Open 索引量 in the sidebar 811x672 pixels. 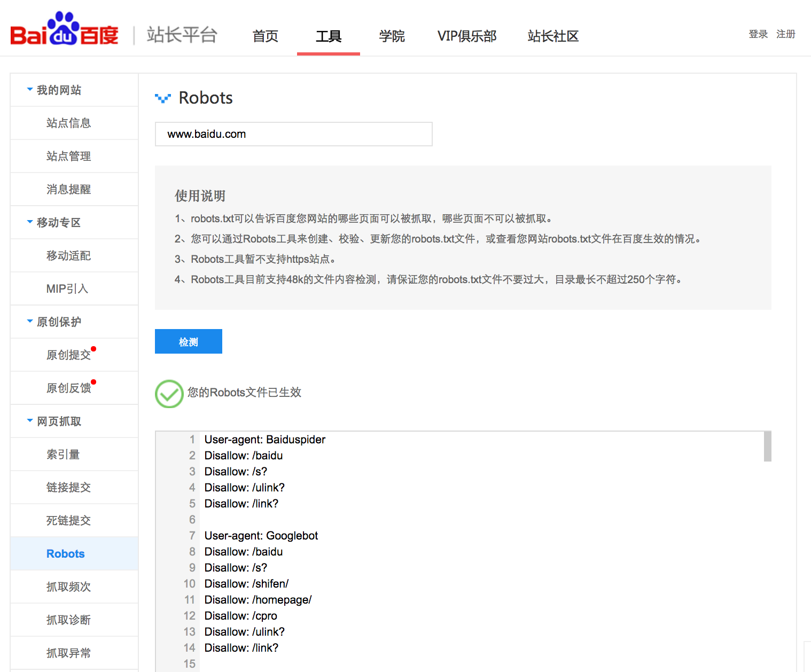[x=74, y=454]
